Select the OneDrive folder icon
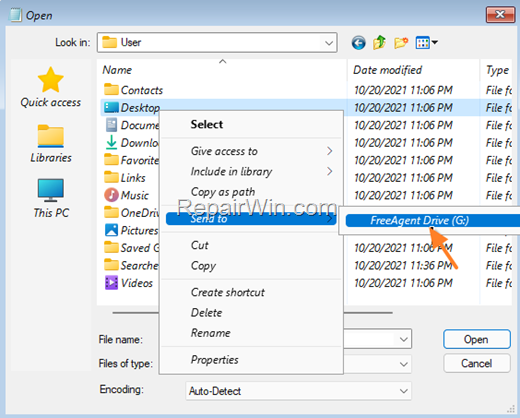Viewport: 520px width, 418px height. (x=111, y=212)
